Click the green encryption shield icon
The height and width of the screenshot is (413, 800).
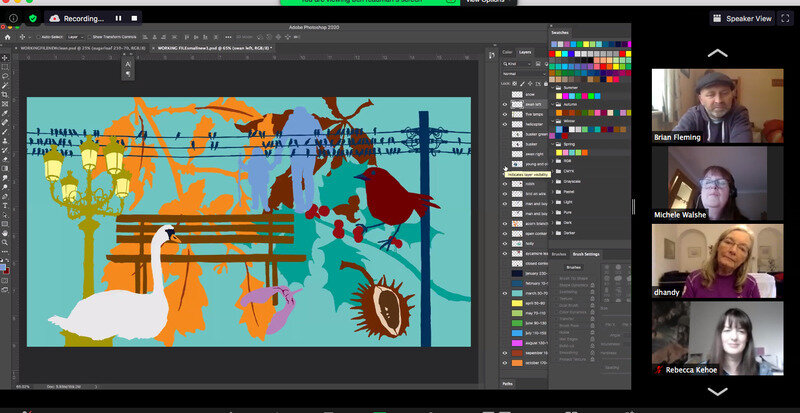click(32, 18)
